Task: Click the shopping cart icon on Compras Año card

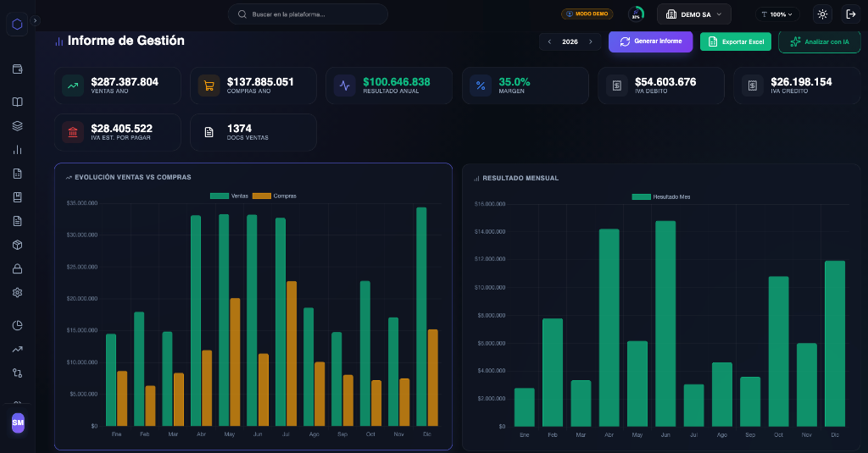Action: pyautogui.click(x=209, y=86)
